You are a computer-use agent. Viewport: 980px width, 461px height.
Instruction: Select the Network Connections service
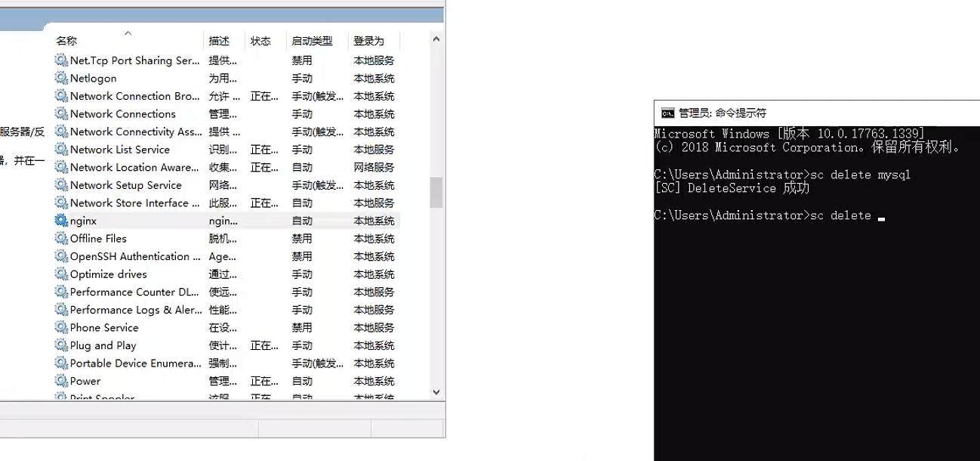click(x=122, y=114)
